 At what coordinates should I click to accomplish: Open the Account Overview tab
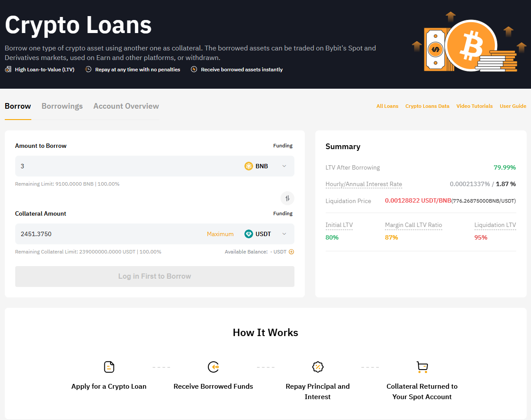126,106
